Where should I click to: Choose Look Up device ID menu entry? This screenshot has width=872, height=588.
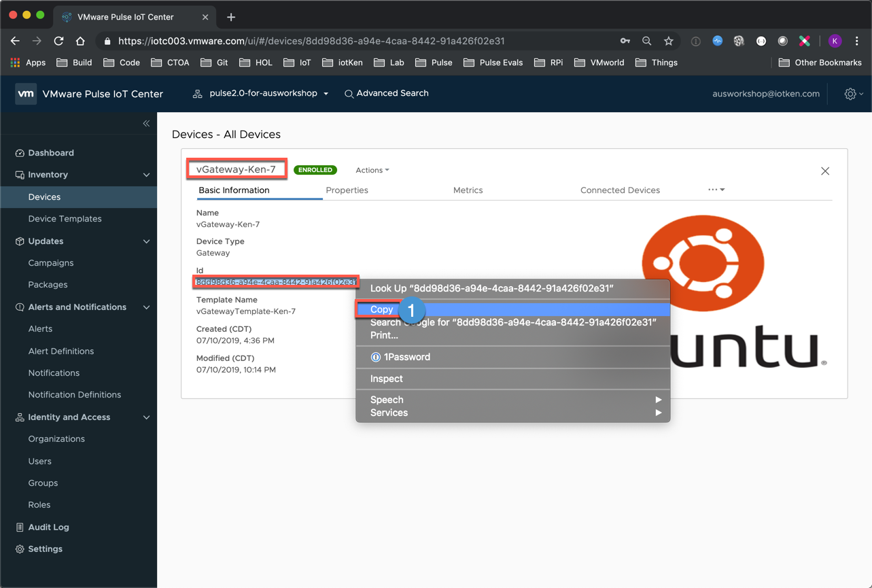coord(513,288)
